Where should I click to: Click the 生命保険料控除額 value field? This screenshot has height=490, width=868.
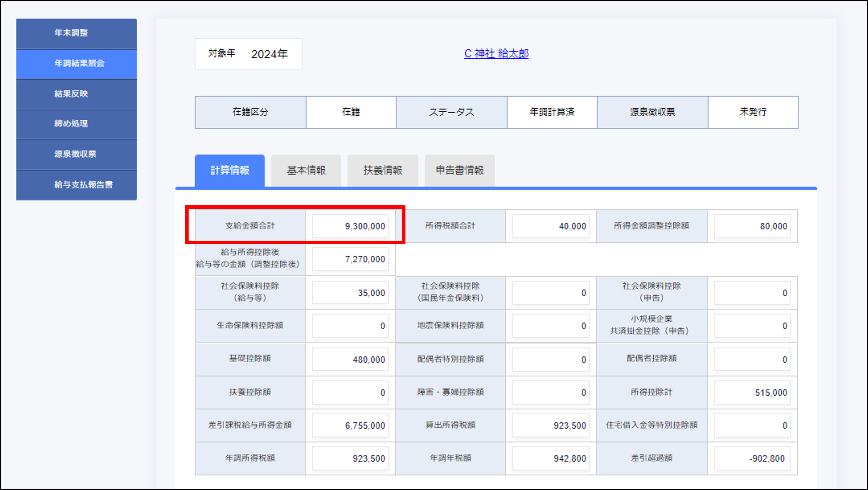[x=350, y=326]
